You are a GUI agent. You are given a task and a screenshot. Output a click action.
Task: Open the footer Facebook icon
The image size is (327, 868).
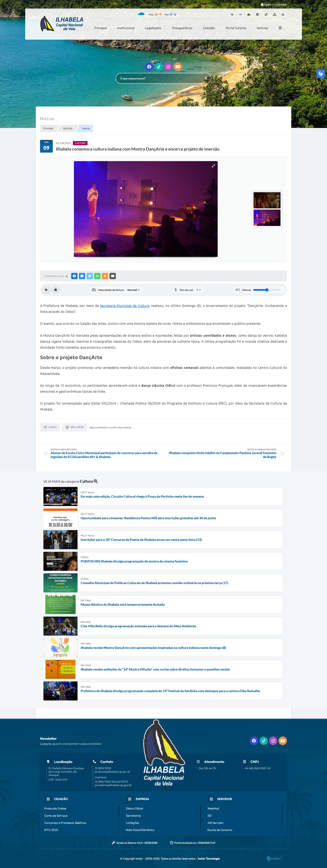[254, 741]
